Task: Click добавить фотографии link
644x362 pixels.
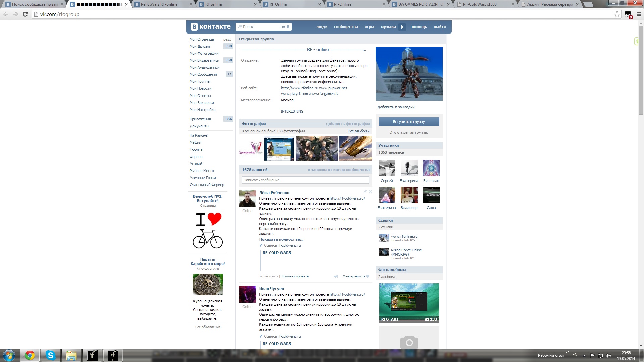Action: tap(347, 124)
